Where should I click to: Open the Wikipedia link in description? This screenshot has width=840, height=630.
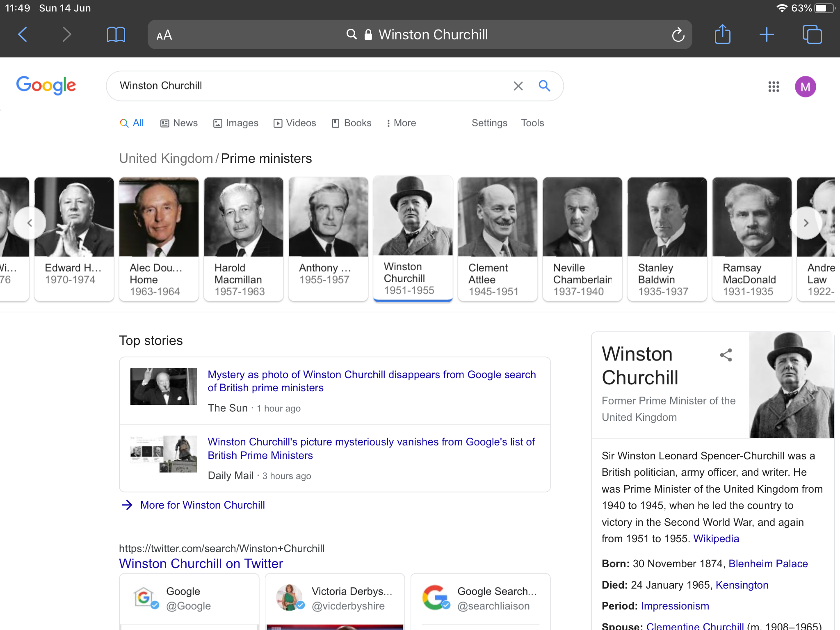[716, 539]
